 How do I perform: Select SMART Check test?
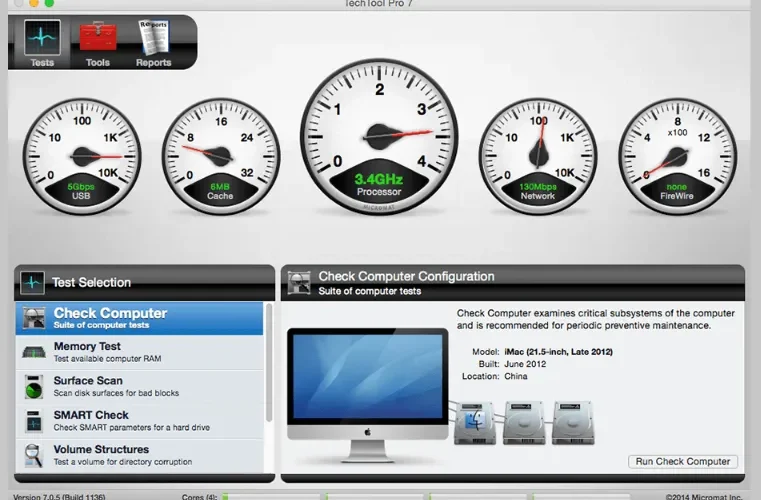point(139,421)
